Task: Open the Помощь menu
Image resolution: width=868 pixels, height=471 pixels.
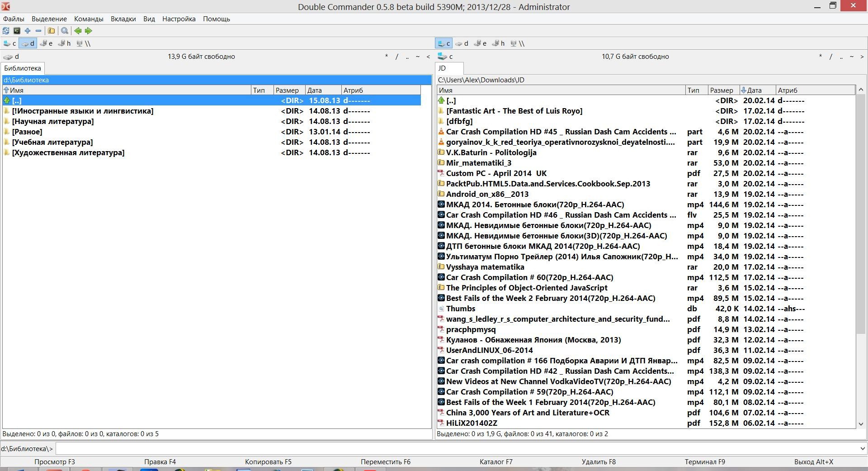Action: (217, 19)
